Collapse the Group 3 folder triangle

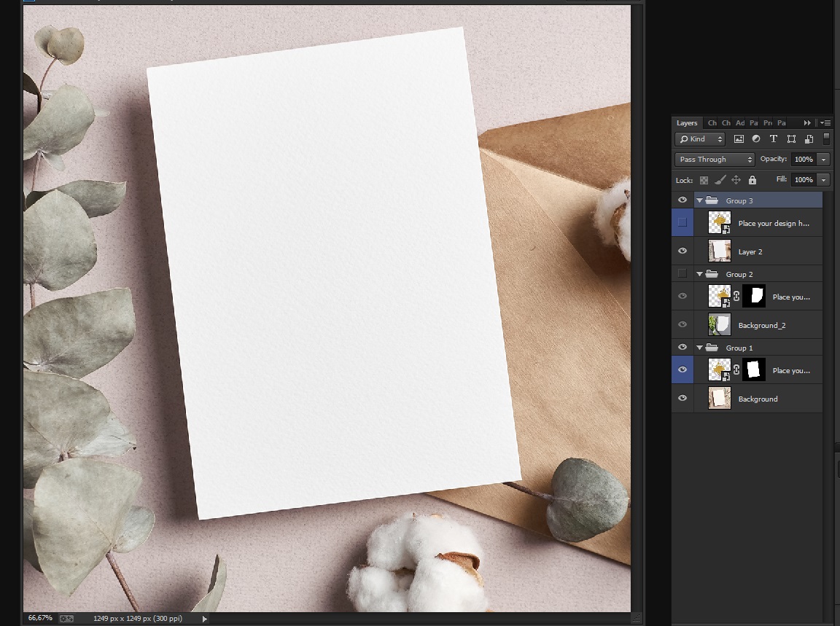pos(700,201)
